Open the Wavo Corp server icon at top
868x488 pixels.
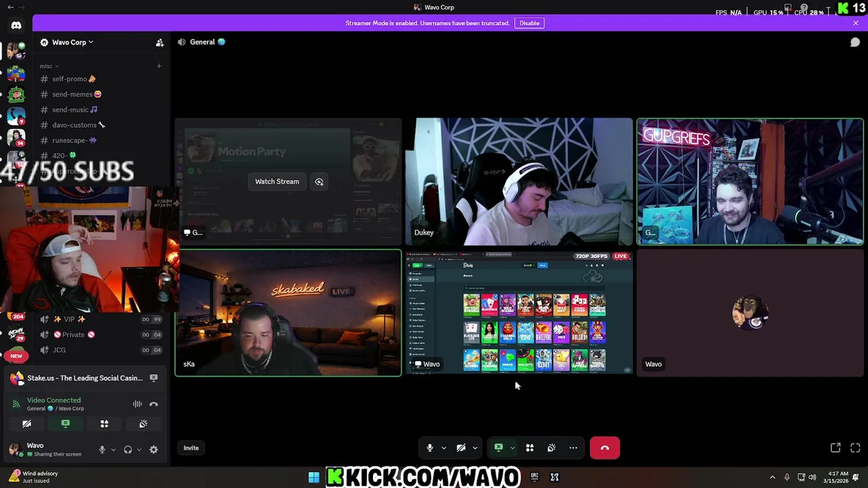tap(16, 51)
